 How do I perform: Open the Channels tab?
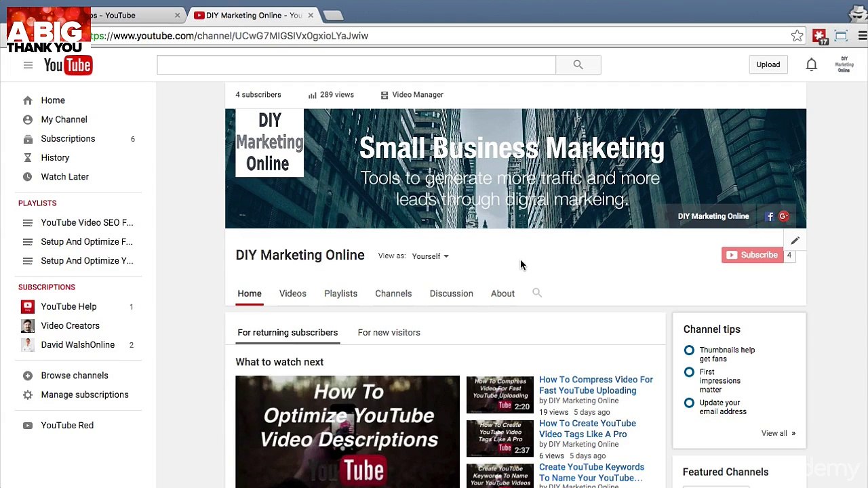click(393, 293)
